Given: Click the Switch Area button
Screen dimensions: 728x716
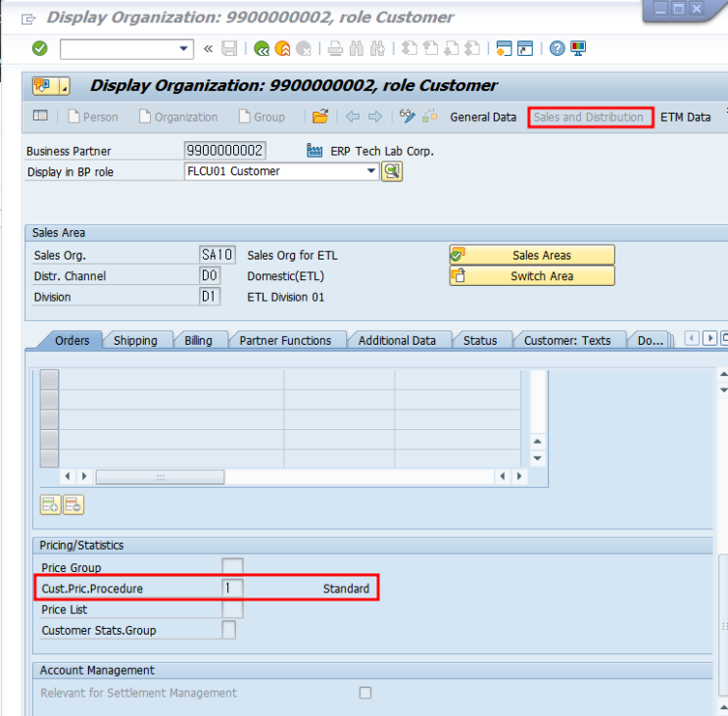Looking at the screenshot, I should (x=532, y=275).
